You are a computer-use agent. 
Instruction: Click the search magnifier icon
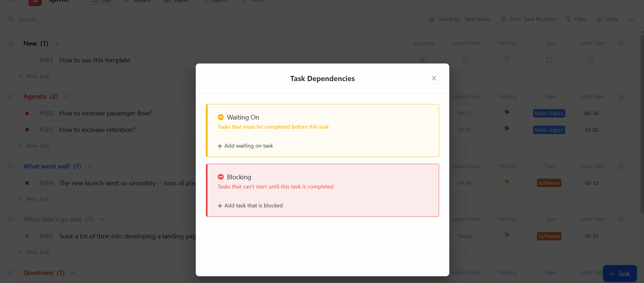tap(11, 19)
